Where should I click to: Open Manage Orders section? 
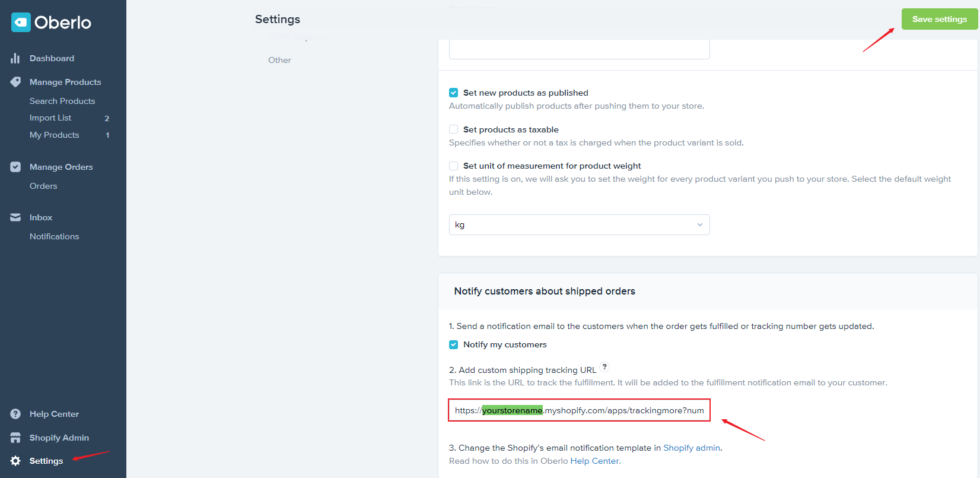(61, 167)
